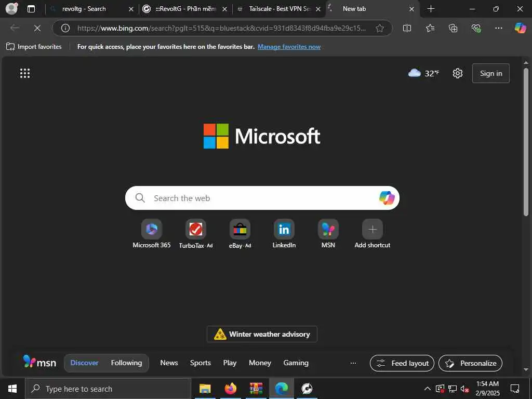This screenshot has height=399, width=532.
Task: Open page settings gear icon
Action: 458,73
